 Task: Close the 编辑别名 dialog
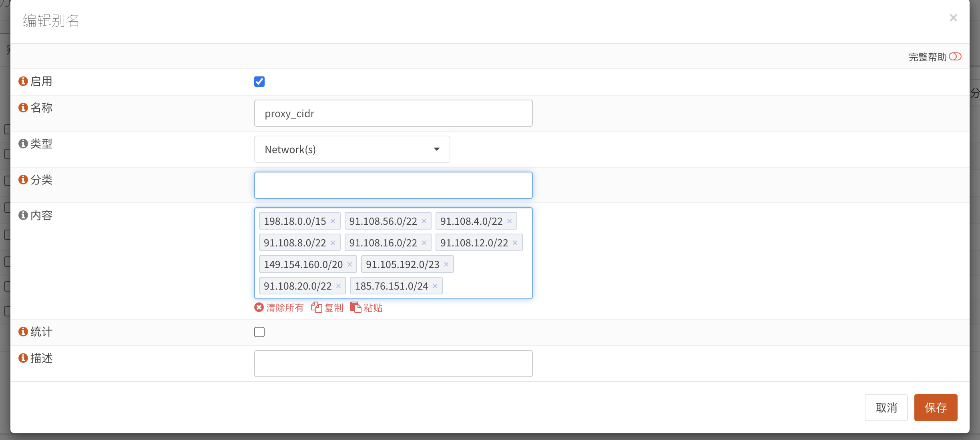point(953,18)
